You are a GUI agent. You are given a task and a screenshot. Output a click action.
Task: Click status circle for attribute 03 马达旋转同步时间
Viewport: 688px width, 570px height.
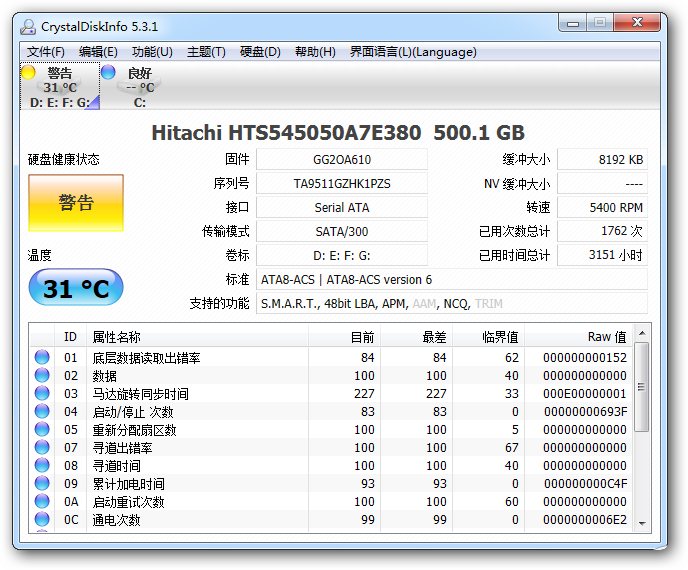click(42, 393)
